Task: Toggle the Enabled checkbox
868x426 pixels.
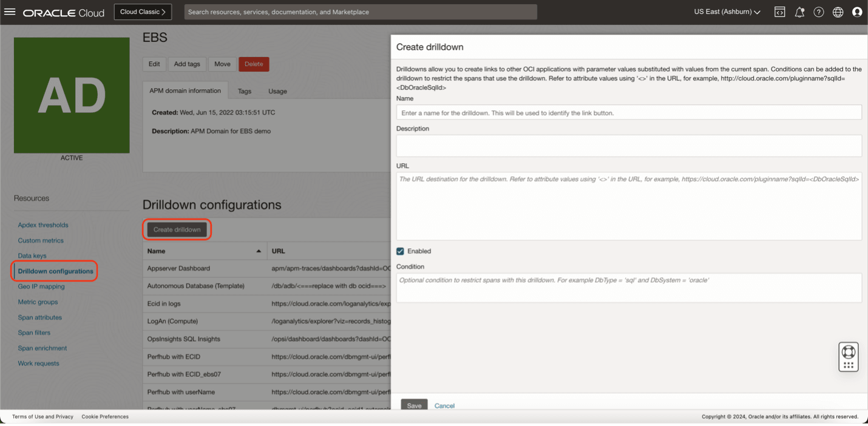Action: tap(400, 251)
